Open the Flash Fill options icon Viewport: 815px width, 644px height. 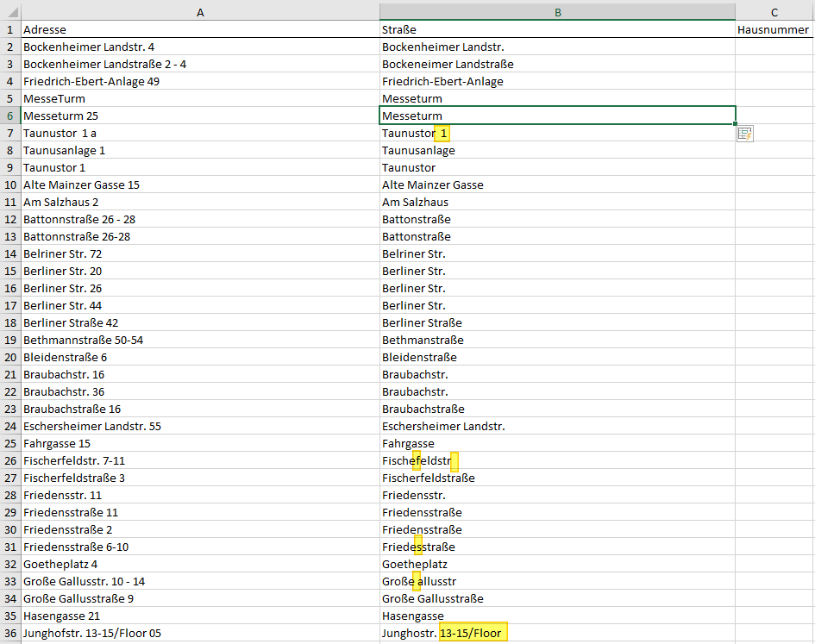745,134
